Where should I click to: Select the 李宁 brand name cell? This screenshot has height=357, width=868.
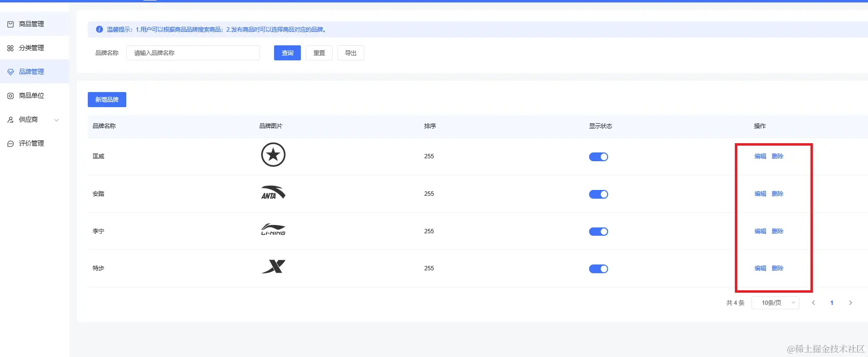point(99,231)
